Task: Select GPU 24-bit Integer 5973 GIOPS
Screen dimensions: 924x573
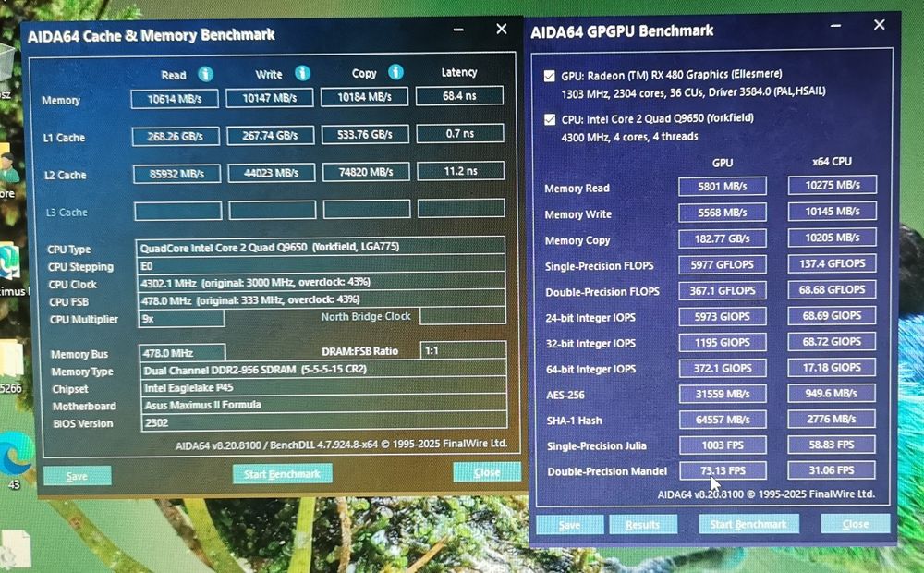Action: pos(723,316)
